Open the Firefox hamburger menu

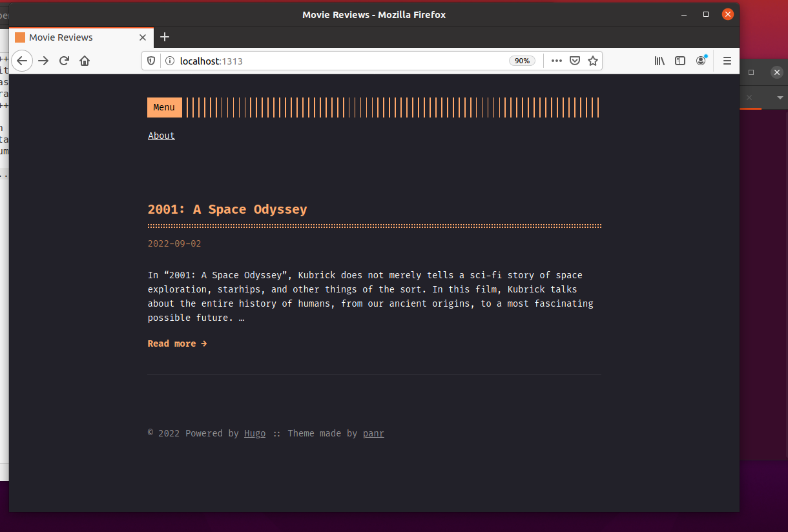727,61
